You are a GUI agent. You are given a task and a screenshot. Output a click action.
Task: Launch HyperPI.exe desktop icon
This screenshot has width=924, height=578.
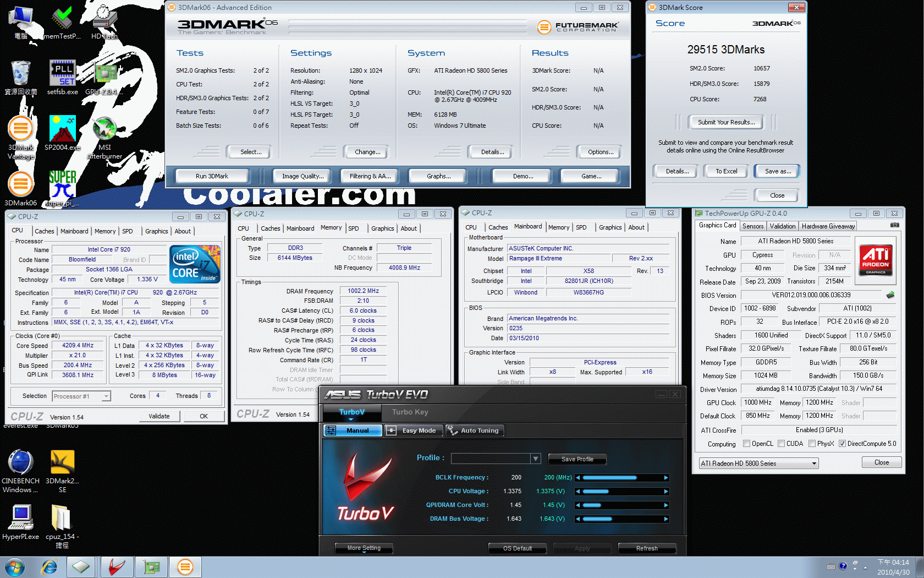21,522
